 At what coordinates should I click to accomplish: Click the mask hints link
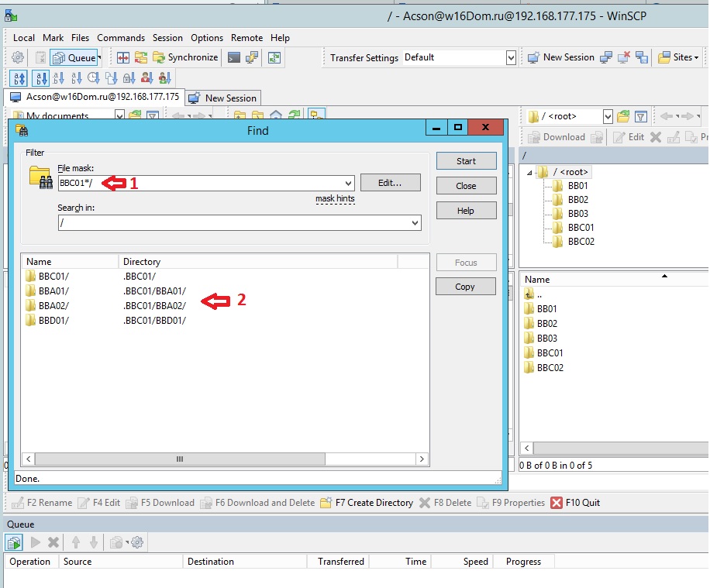335,199
